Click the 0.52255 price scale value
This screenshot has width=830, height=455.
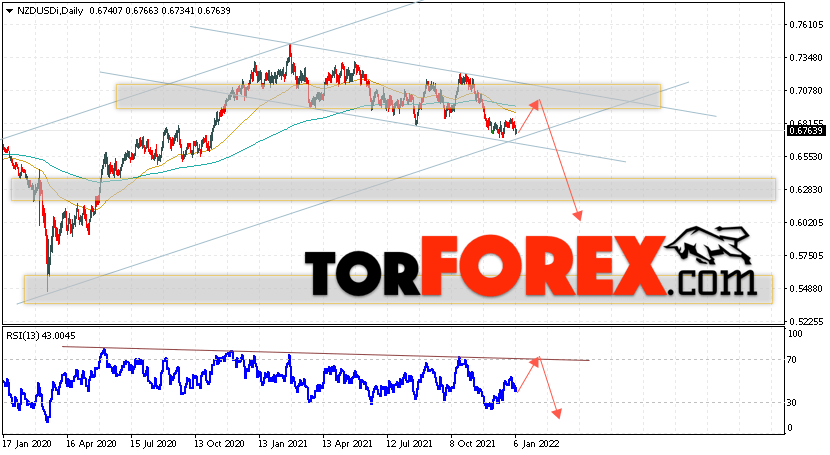[x=806, y=322]
